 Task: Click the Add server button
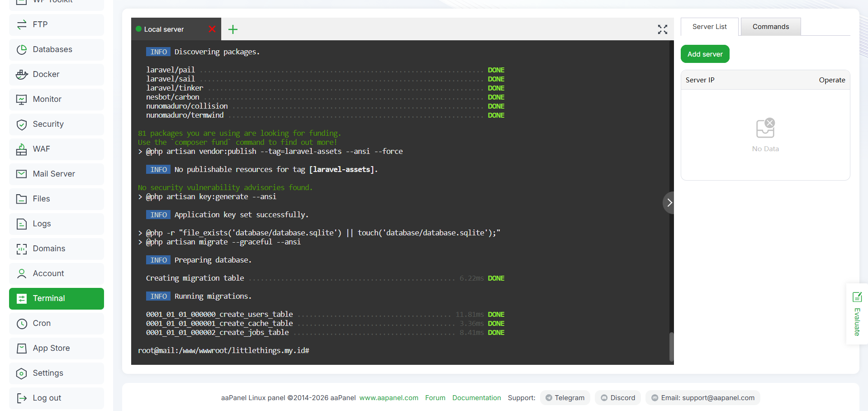(x=705, y=54)
